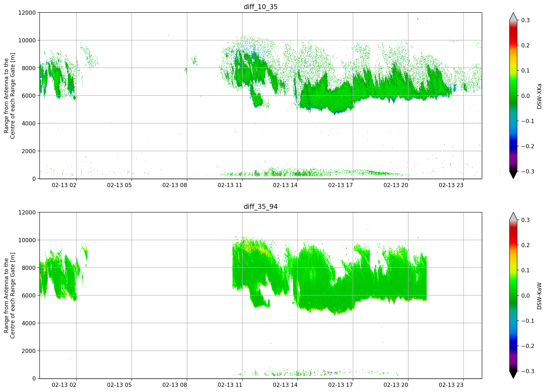Click '−0.3' tick on DSW-XKa colorbar
546x392 pixels.
[528, 172]
